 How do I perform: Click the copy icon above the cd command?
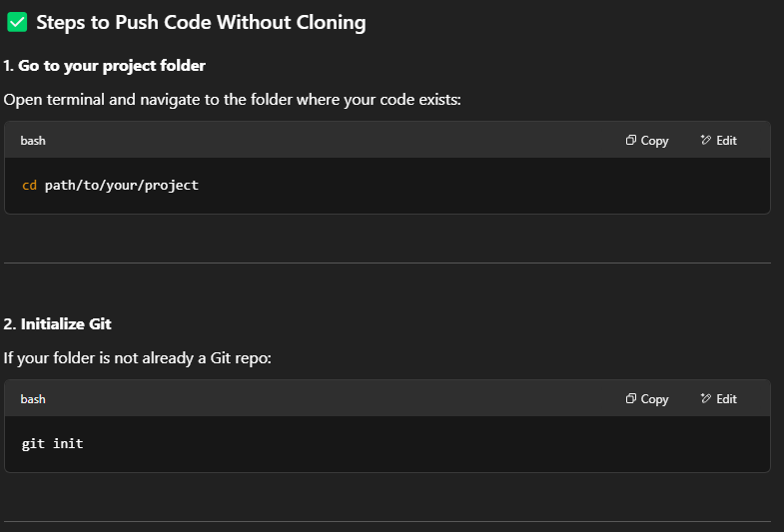point(631,141)
